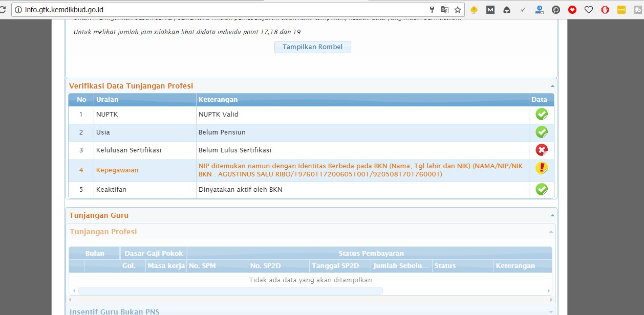The image size is (644, 315).
Task: Click the outlined heart extension icon
Action: 589,9
